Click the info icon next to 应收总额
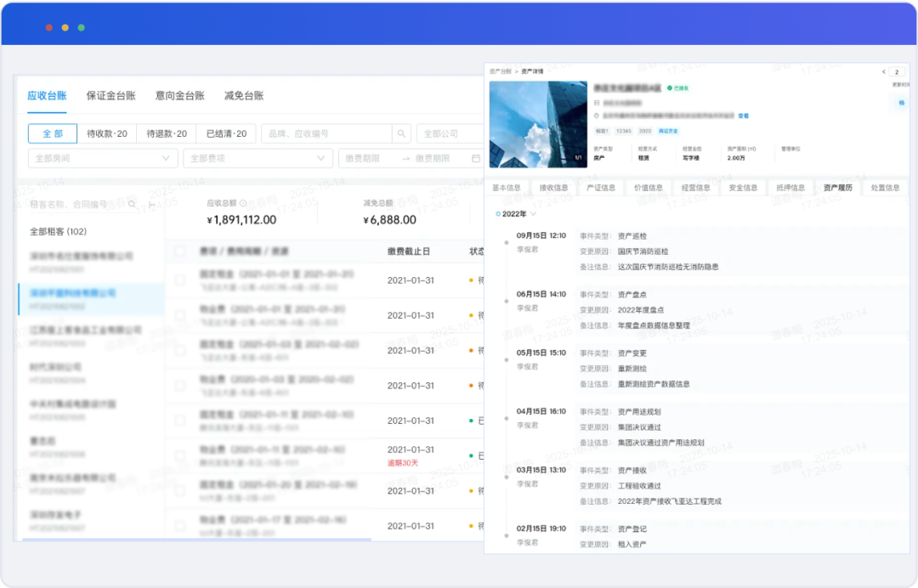 243,203
